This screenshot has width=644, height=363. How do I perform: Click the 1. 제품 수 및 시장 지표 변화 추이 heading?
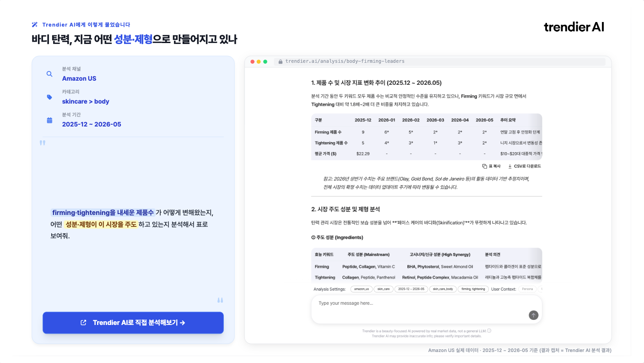point(376,83)
